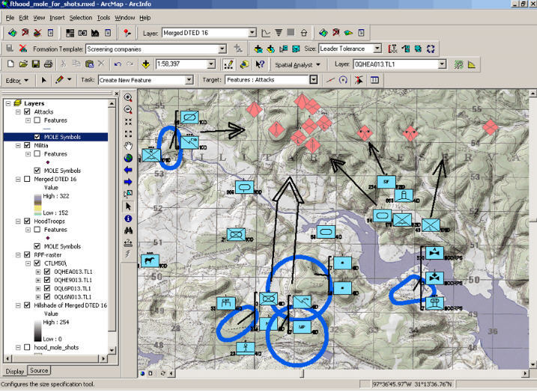Viewport: 537px width, 392px height.
Task: Open the View menu
Action: pyautogui.click(x=39, y=18)
